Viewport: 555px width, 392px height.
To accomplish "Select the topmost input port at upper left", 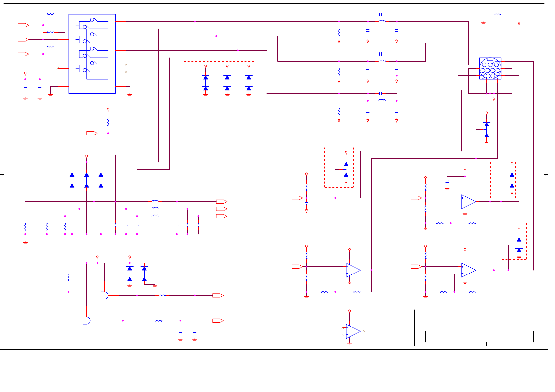I will point(23,25).
